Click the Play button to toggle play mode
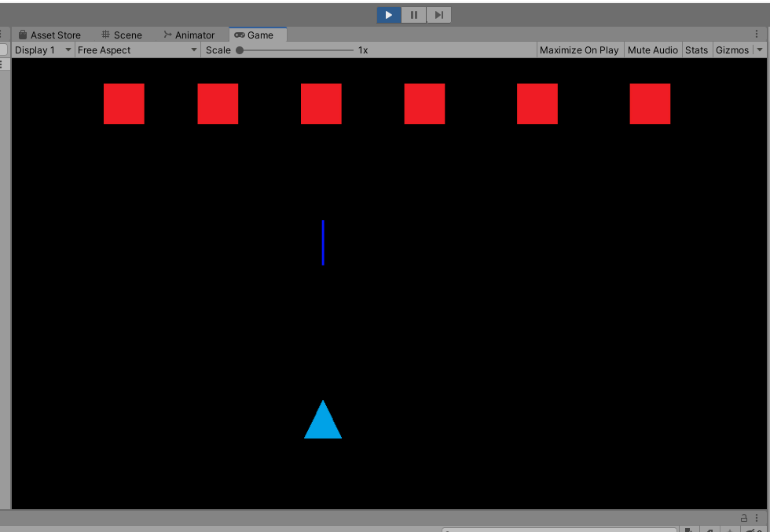This screenshot has height=532, width=770. pos(389,15)
